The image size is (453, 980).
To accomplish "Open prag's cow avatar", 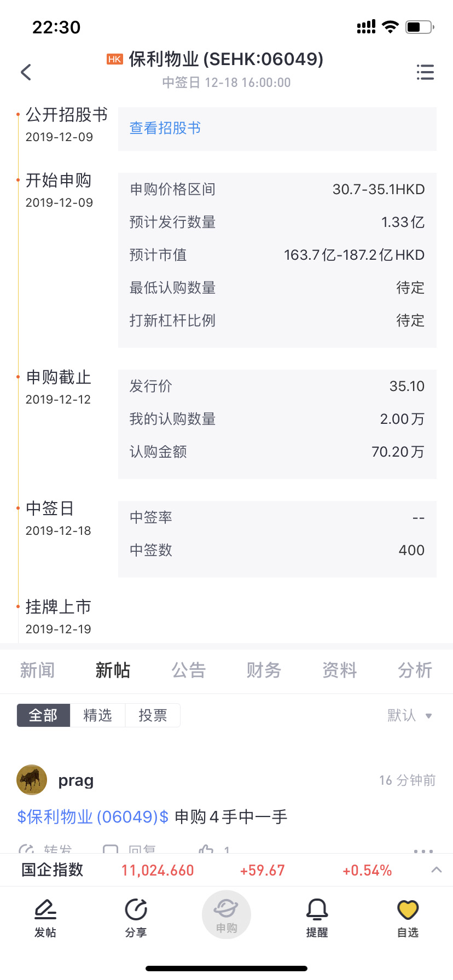I will (32, 780).
